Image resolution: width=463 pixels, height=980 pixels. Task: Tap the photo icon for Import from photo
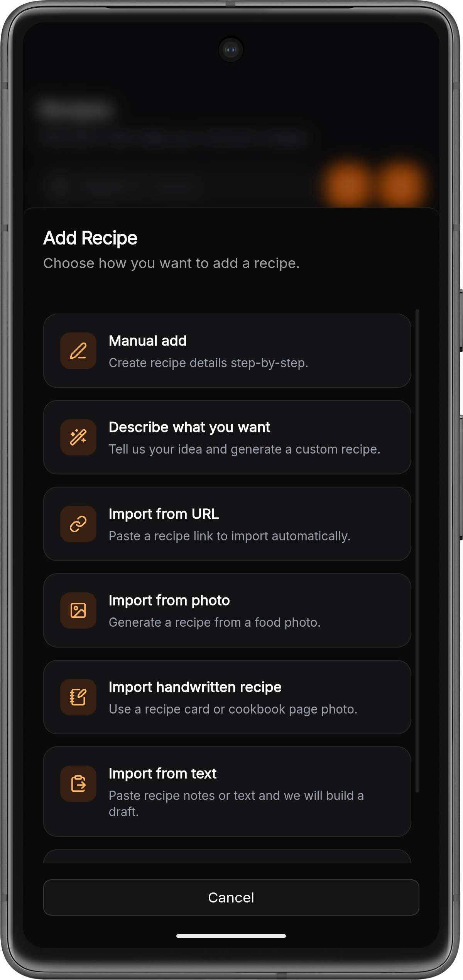point(78,611)
